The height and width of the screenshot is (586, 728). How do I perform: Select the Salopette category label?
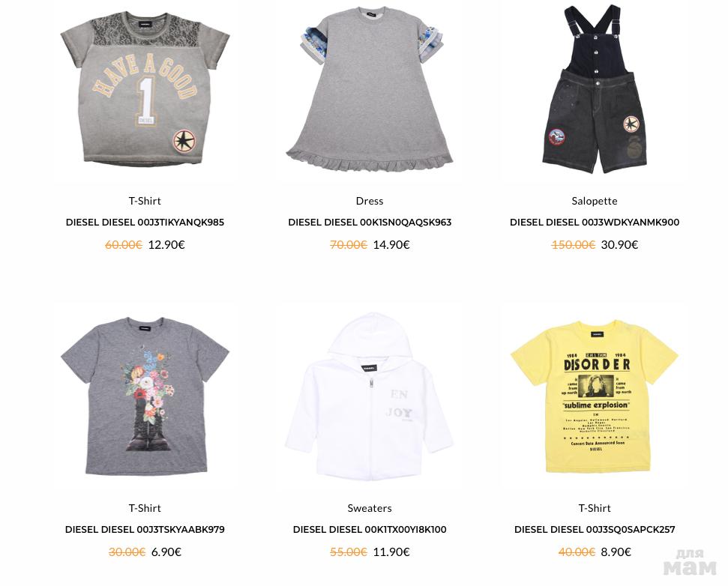595,201
